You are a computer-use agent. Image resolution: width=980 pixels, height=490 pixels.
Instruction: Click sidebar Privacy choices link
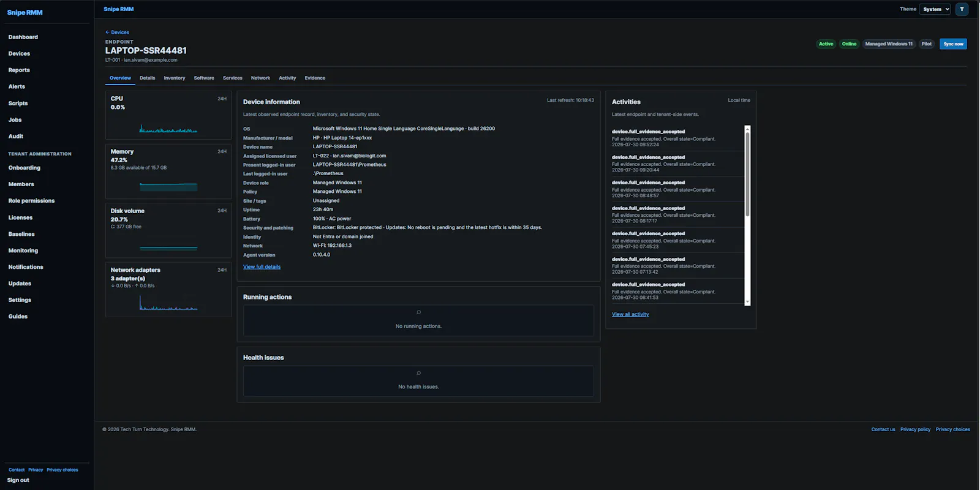(62, 470)
